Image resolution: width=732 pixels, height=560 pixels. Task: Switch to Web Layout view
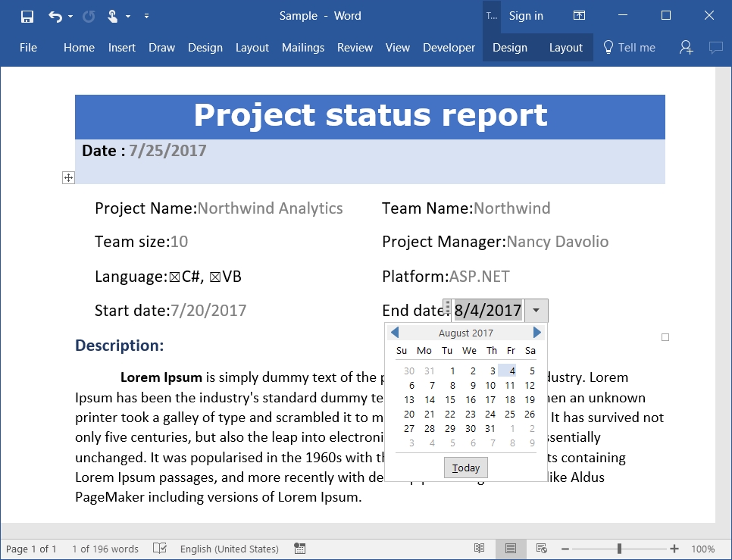click(542, 549)
